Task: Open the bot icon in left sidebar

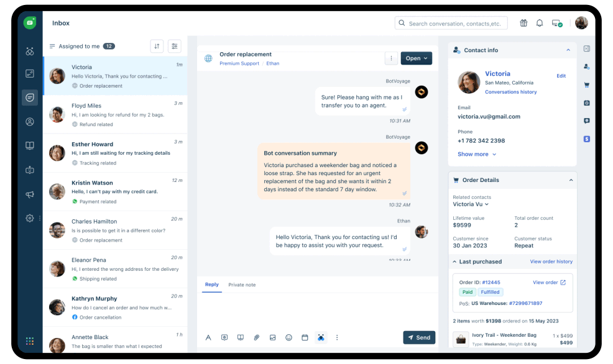Action: (29, 170)
